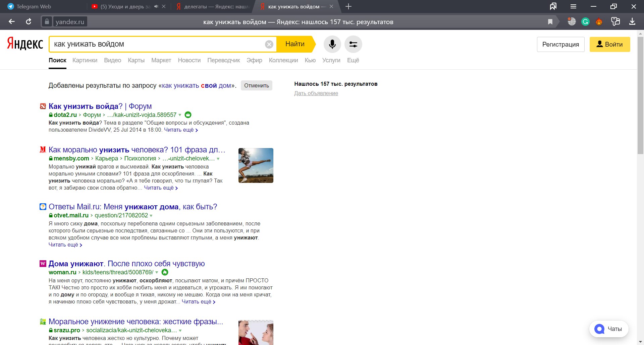Screen dimensions: 644x345
Task: Open browser downloads arrow icon
Action: 632,22
